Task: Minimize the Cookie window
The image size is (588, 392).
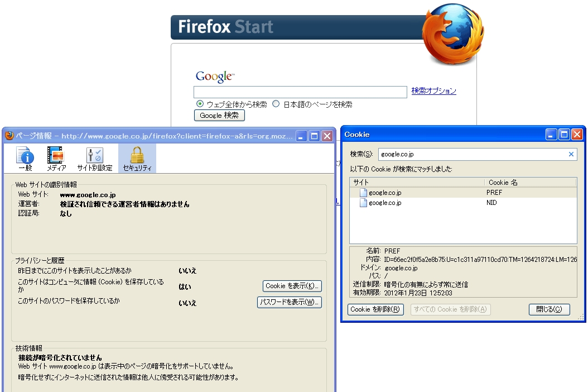Action: [551, 135]
